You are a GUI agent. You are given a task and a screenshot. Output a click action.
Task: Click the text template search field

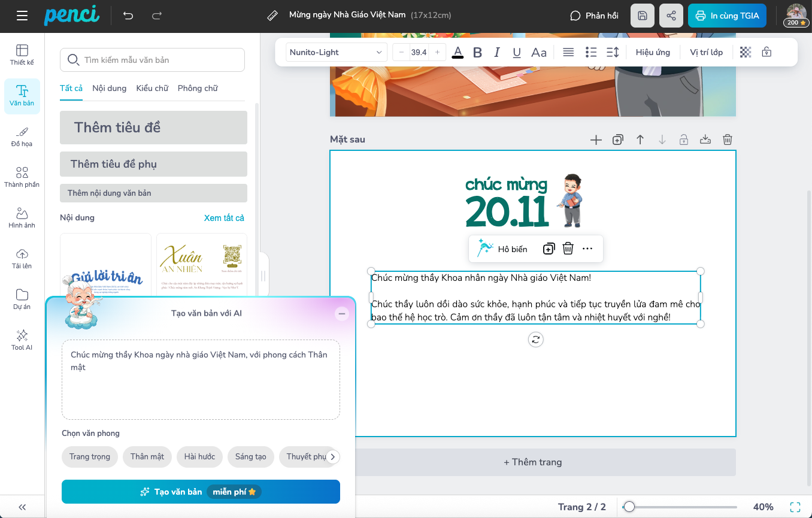pos(153,60)
